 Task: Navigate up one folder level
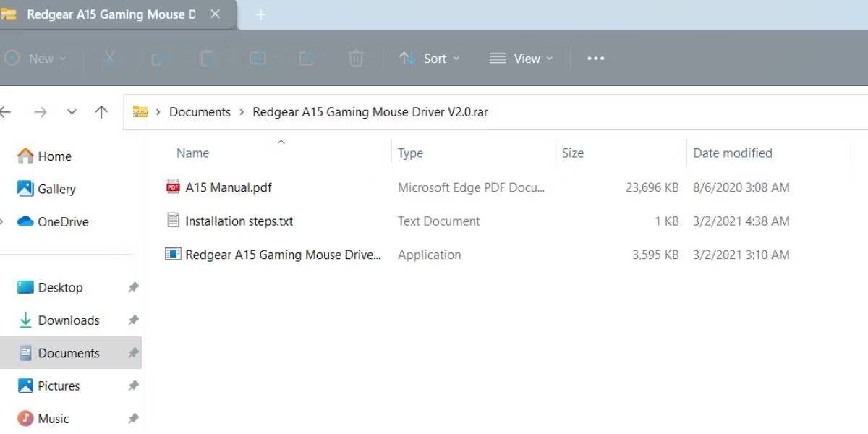tap(101, 111)
